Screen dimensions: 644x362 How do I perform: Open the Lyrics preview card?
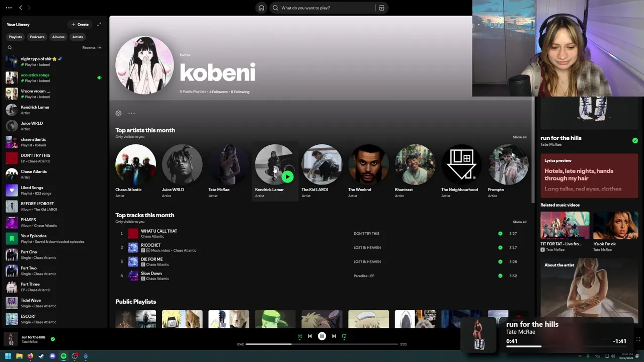point(589,175)
